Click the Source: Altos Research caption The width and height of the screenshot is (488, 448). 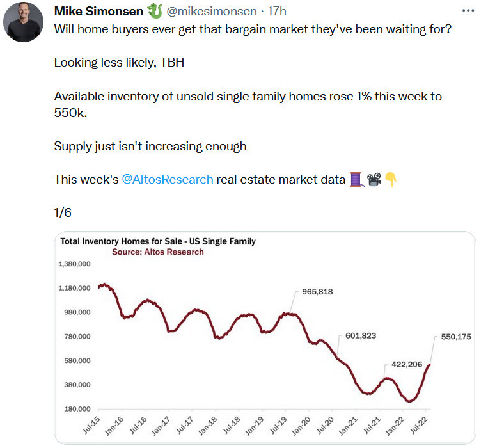coord(158,252)
